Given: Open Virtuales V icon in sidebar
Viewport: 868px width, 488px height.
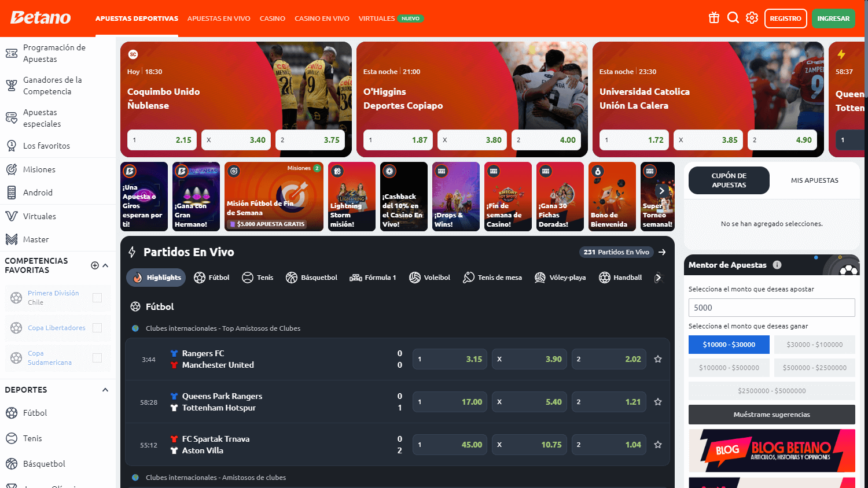Looking at the screenshot, I should pyautogui.click(x=12, y=216).
